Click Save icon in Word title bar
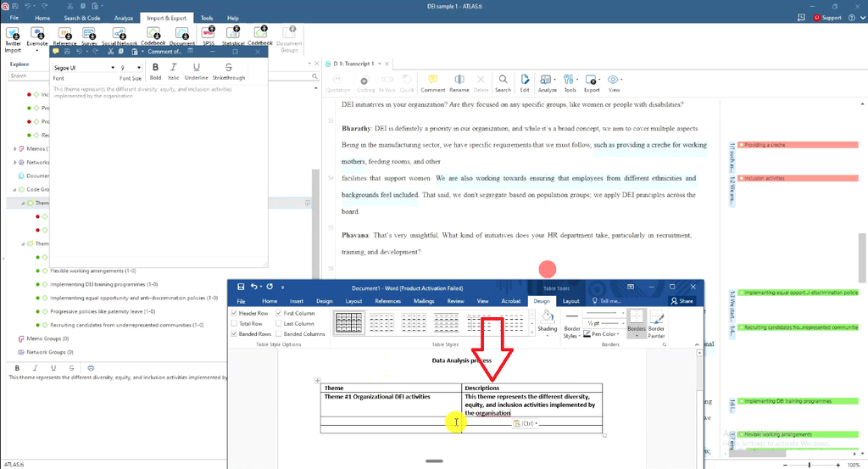This screenshot has width=868, height=469. 241,287
